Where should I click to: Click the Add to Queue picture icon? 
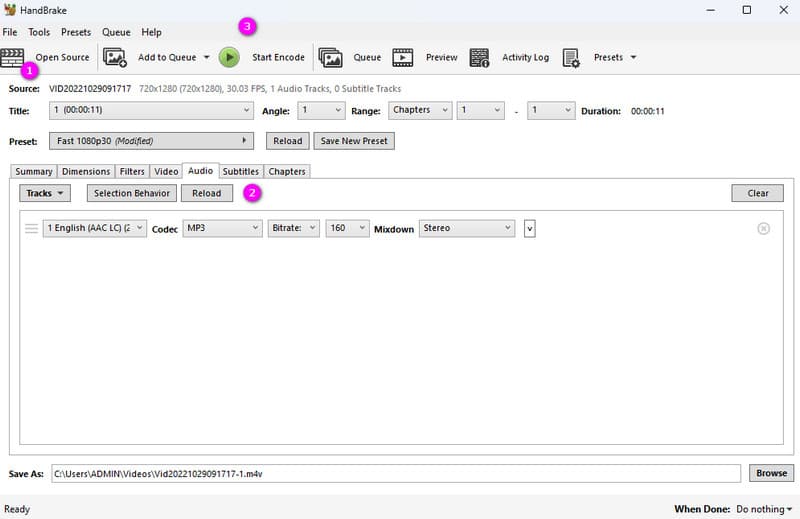point(115,57)
